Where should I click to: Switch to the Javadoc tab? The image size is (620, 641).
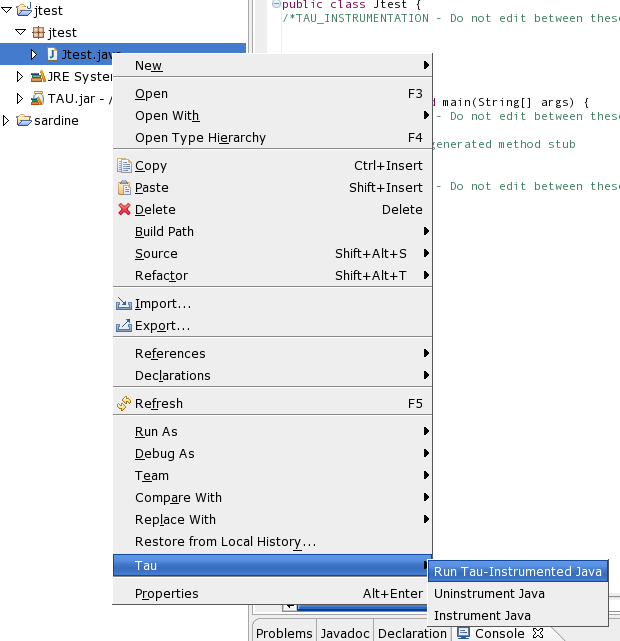(345, 633)
